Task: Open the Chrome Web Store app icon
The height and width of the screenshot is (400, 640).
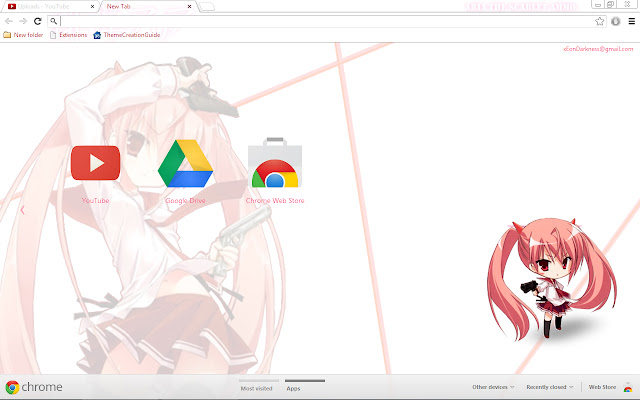Action: (275, 163)
